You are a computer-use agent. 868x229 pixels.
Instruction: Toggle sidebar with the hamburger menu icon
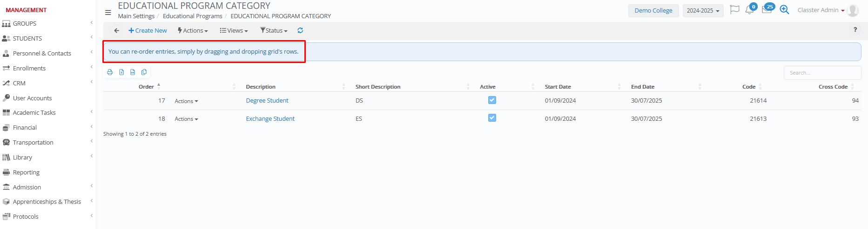click(108, 13)
